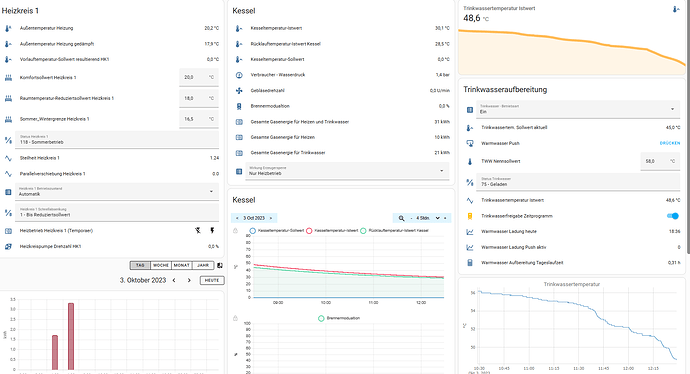Open Trinkwasser Betriebsart dropdown
Image resolution: width=690 pixels, height=374 pixels.
click(578, 109)
